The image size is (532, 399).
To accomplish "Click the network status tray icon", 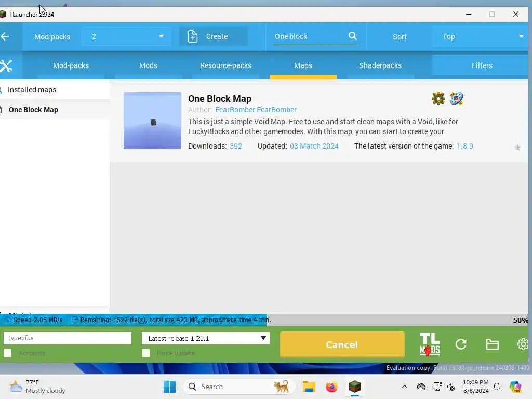I will pos(437,387).
